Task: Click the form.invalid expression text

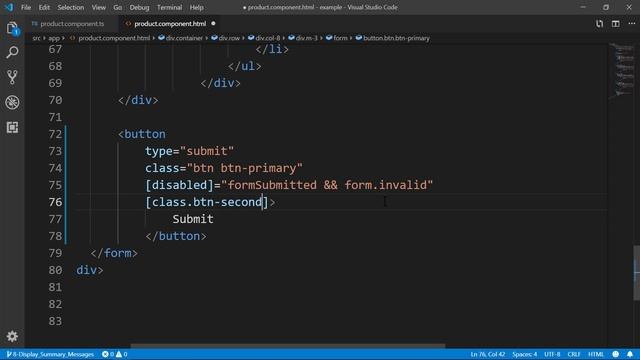Action: point(385,185)
